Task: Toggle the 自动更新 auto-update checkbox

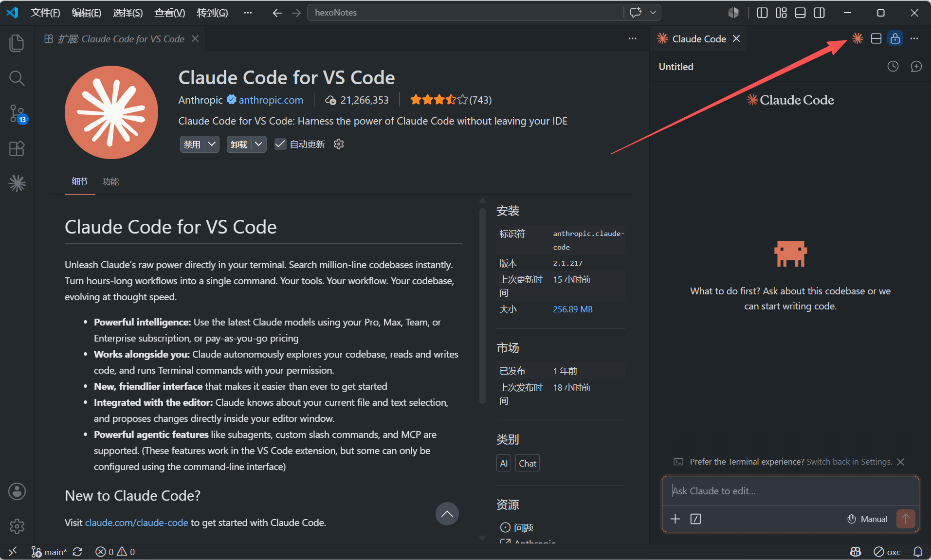Action: pyautogui.click(x=280, y=144)
